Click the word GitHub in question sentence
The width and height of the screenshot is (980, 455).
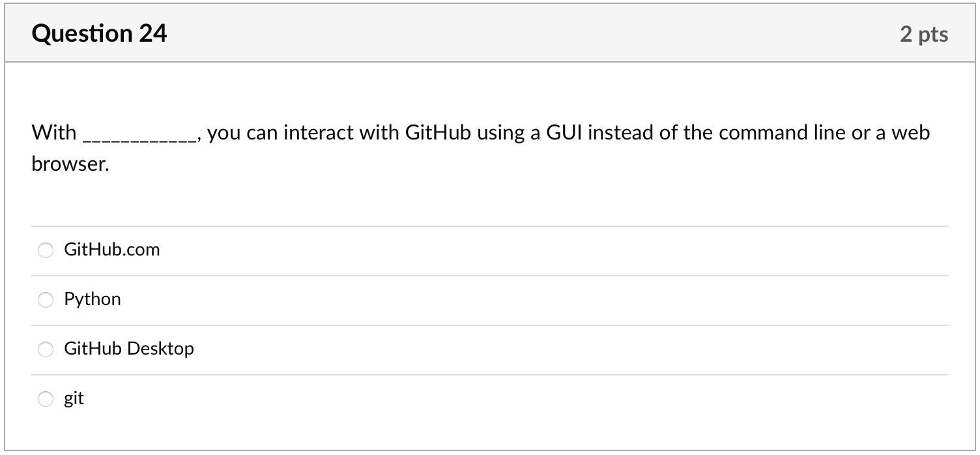tap(438, 133)
